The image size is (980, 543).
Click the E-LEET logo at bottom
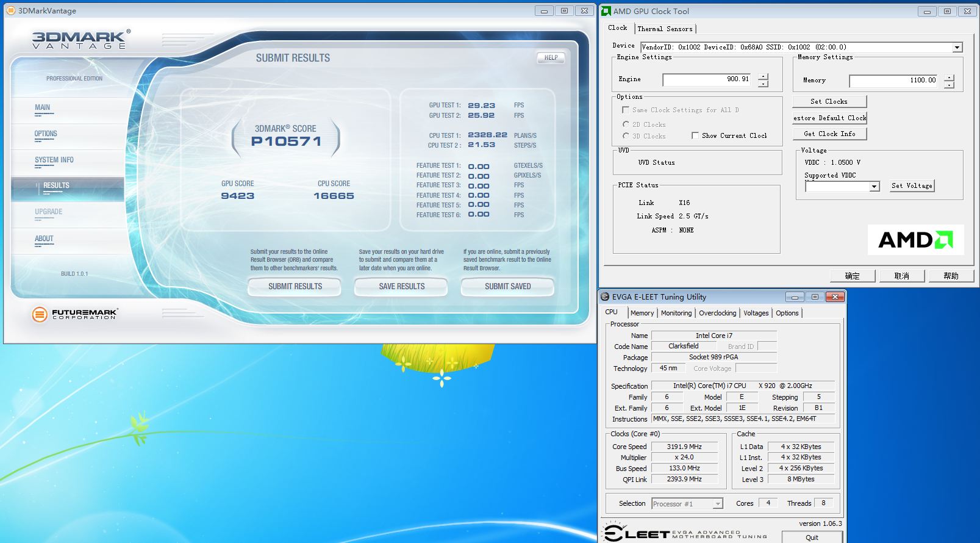[685, 533]
